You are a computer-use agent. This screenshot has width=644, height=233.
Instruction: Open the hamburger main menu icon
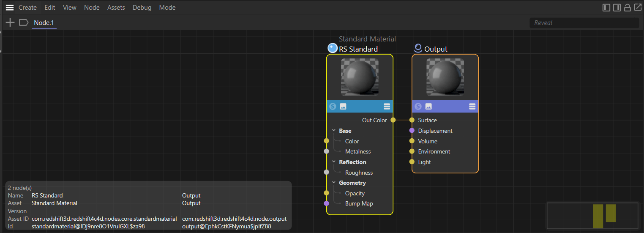[9, 8]
